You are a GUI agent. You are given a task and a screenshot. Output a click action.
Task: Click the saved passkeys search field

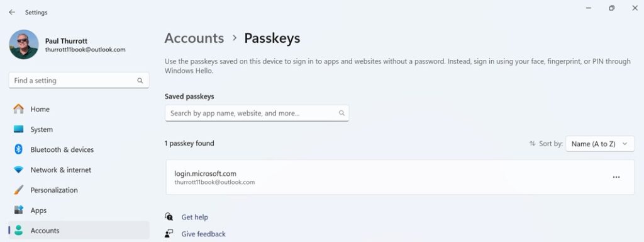[x=257, y=113]
